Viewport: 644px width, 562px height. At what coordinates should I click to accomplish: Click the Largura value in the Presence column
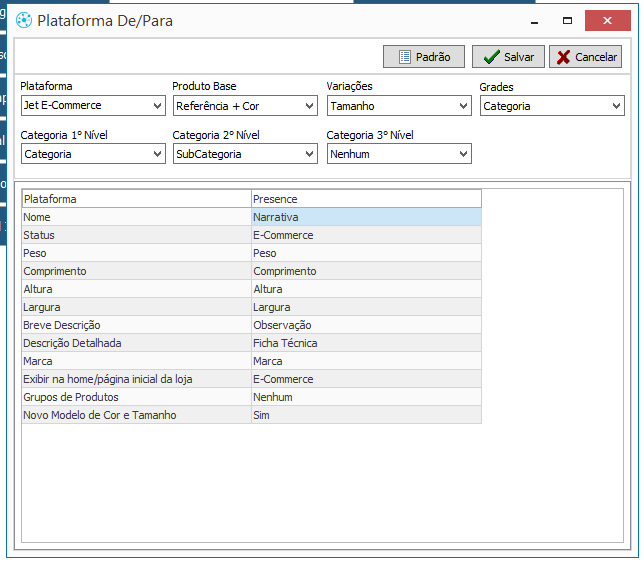366,307
